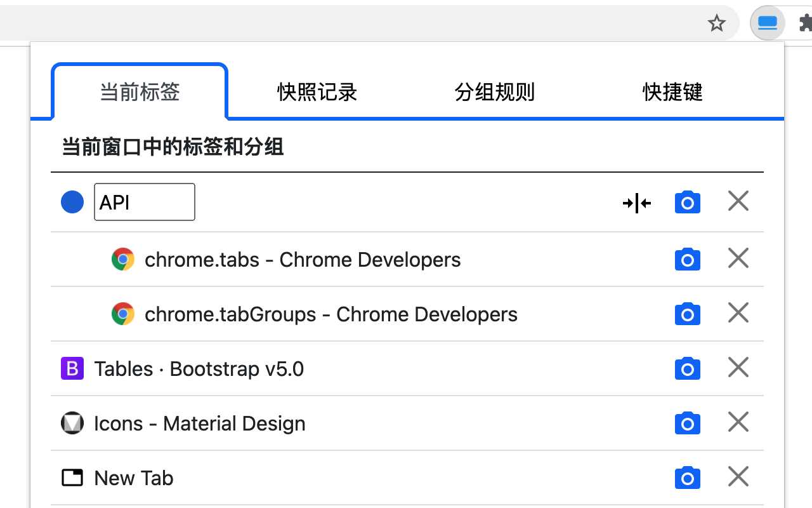Open the Chrome extensions puzzle menu

tap(804, 23)
